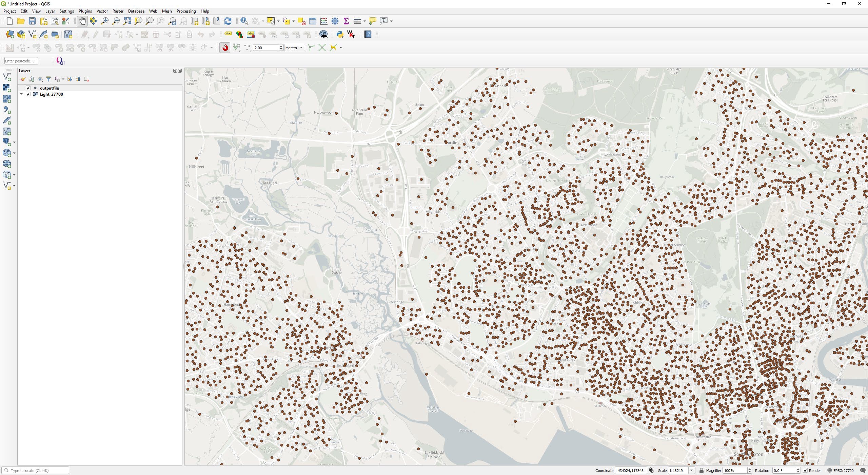The height and width of the screenshot is (475, 868).
Task: Open the New Print Layout tool
Action: click(43, 21)
